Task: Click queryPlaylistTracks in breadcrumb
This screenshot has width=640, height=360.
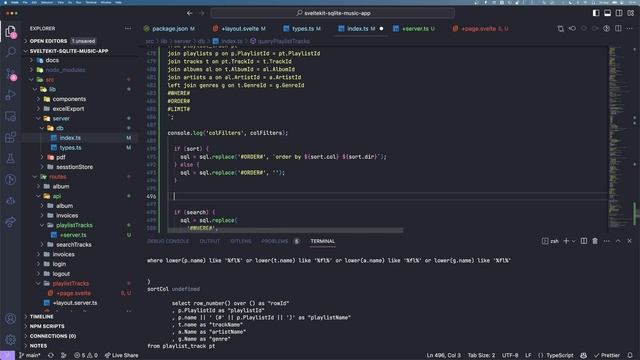Action: click(283, 41)
